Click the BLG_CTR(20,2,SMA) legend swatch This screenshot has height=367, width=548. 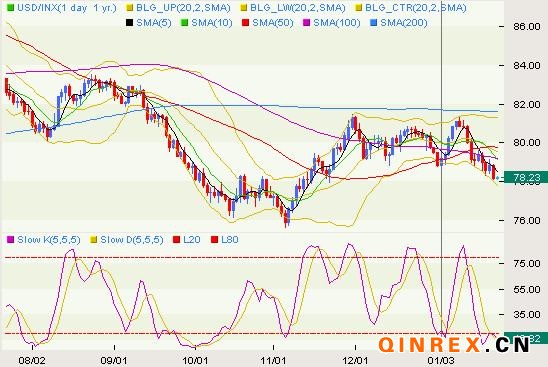[x=358, y=7]
